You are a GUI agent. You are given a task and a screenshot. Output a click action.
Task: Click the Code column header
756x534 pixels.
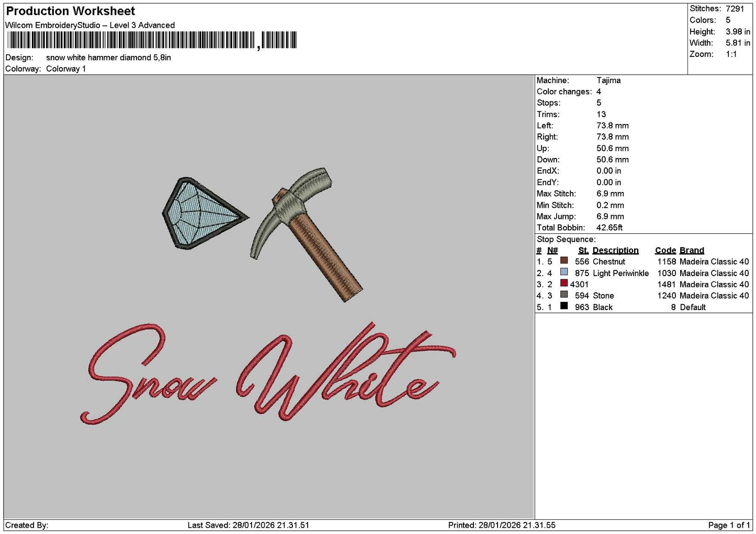coord(665,251)
